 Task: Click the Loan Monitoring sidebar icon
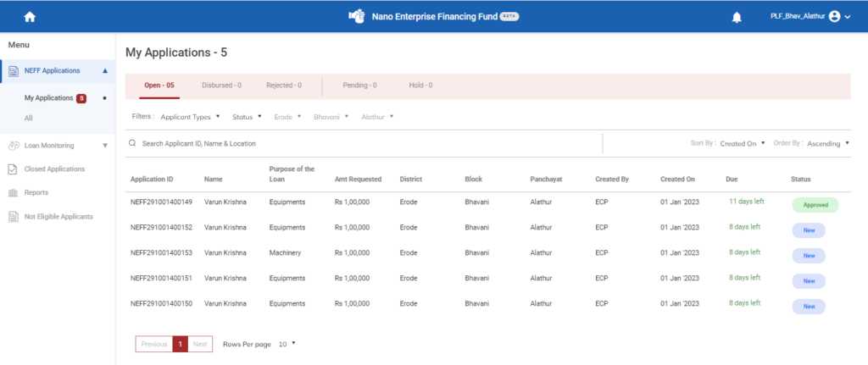click(x=14, y=146)
